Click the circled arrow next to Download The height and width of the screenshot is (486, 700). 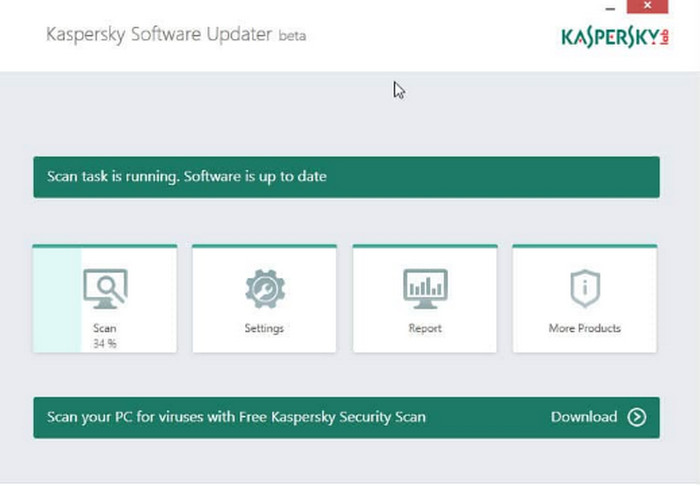tap(637, 417)
